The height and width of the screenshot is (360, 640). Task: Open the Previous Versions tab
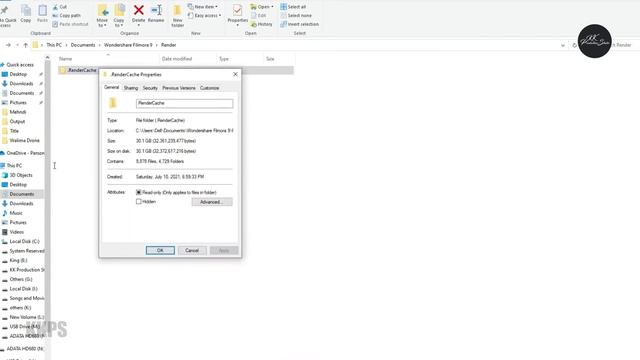pos(179,88)
